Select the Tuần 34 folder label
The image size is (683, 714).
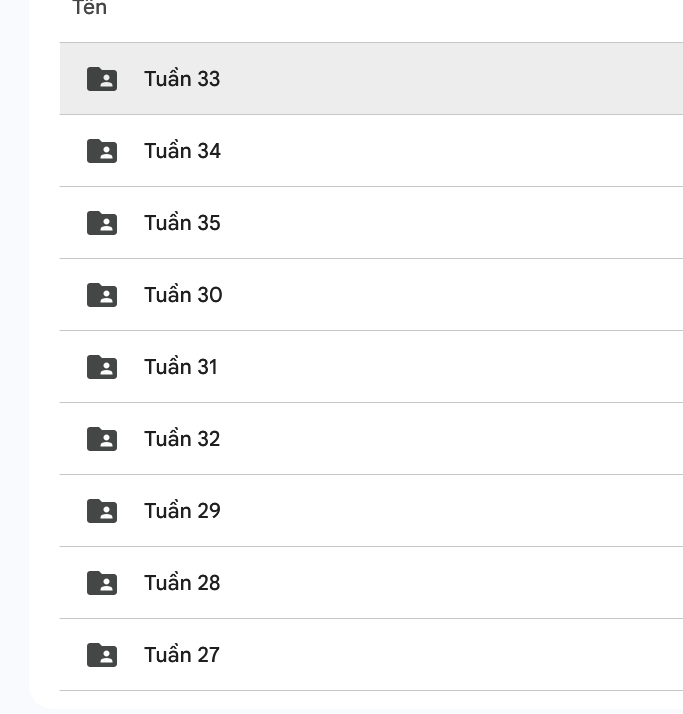pos(182,151)
